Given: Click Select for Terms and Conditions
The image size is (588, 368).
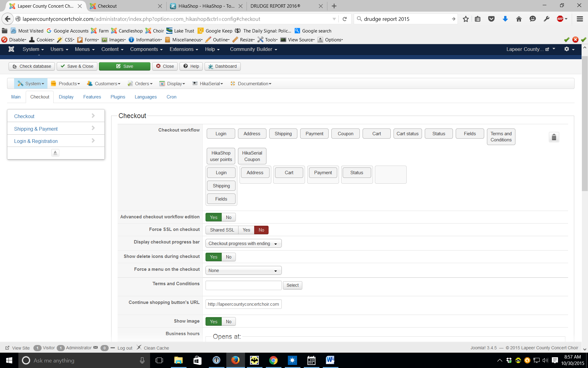Looking at the screenshot, I should [292, 285].
